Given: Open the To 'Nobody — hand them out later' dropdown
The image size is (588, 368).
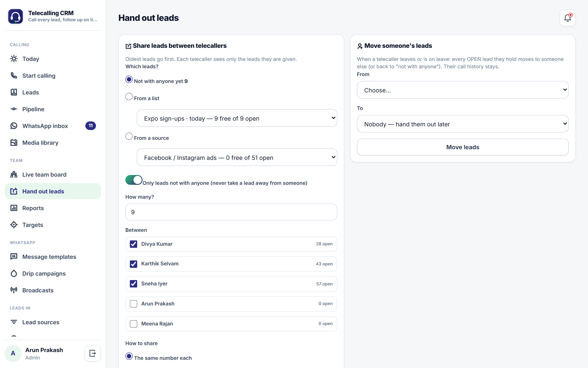Looking at the screenshot, I should click(x=463, y=124).
